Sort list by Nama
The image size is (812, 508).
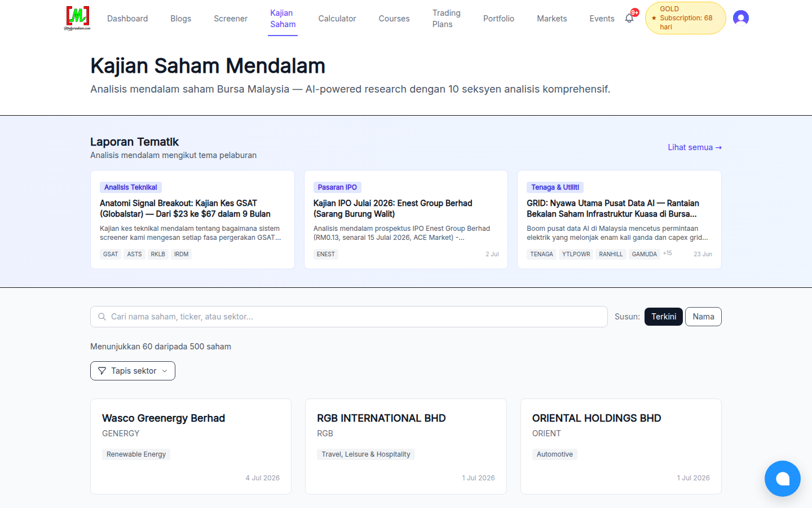coord(703,317)
